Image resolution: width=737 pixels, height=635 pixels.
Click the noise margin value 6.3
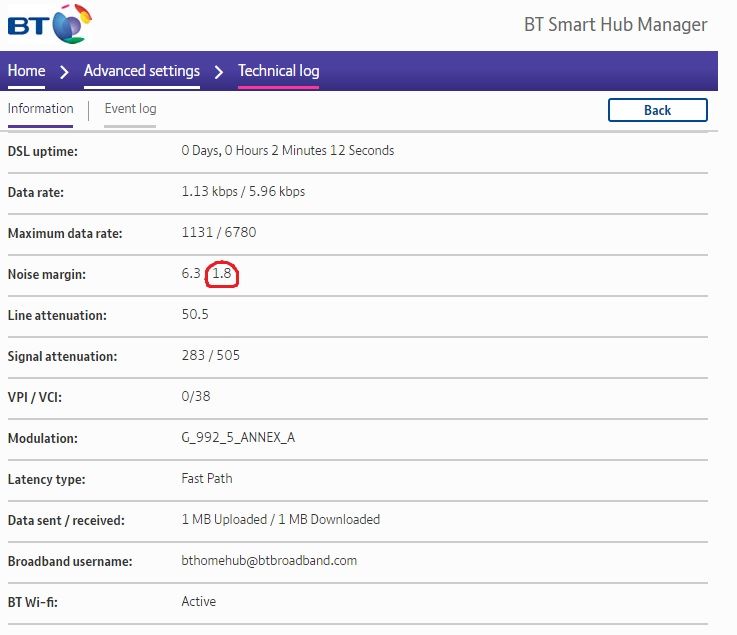[191, 273]
